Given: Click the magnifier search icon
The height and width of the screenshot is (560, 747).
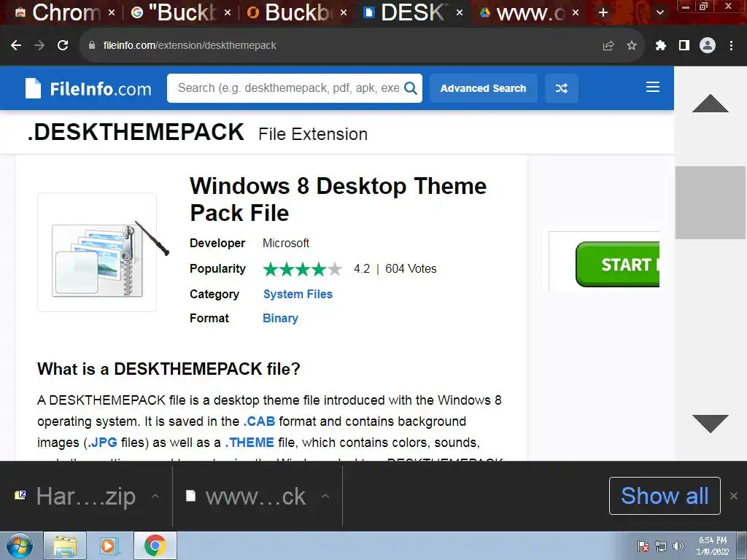Looking at the screenshot, I should pos(410,88).
